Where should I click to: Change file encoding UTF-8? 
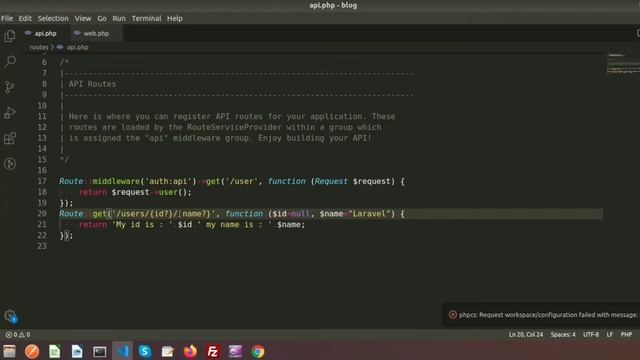tap(591, 334)
